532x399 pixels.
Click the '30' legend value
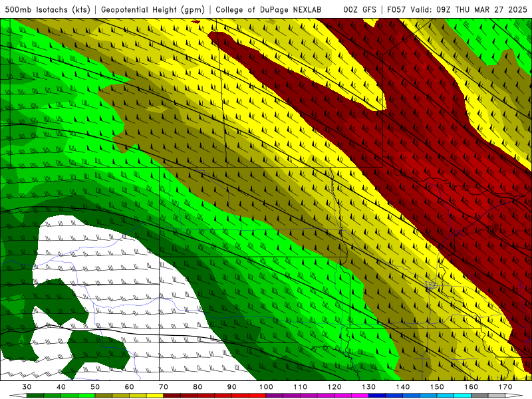tap(27, 387)
